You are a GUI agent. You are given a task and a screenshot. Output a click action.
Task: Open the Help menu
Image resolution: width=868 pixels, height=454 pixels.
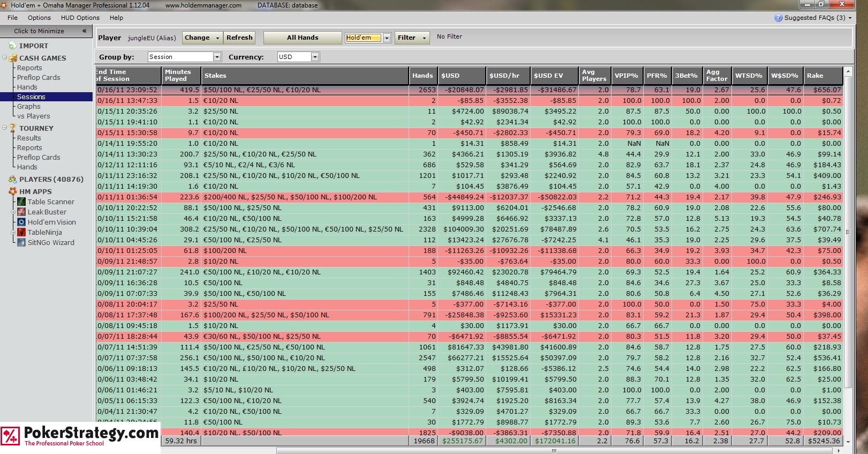tap(116, 18)
